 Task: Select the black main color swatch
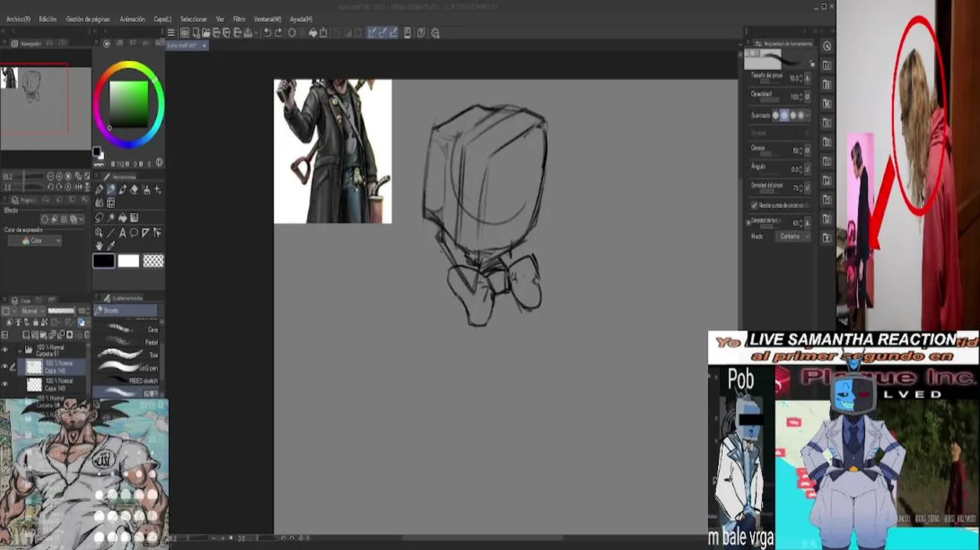tap(104, 261)
